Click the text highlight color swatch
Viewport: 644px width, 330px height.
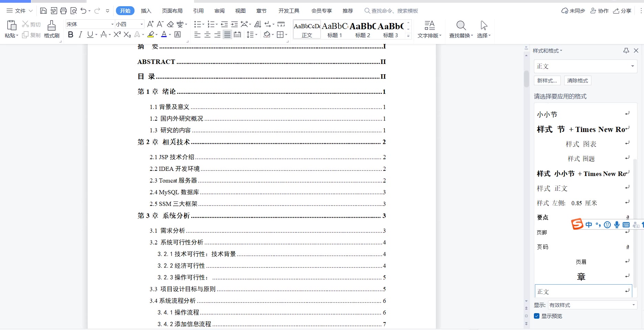pyautogui.click(x=150, y=34)
